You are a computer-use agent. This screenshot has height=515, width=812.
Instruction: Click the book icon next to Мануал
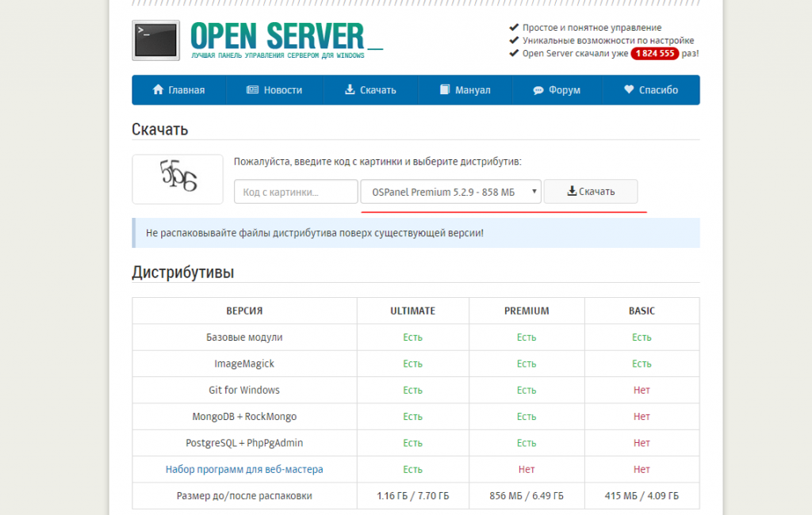tap(445, 90)
